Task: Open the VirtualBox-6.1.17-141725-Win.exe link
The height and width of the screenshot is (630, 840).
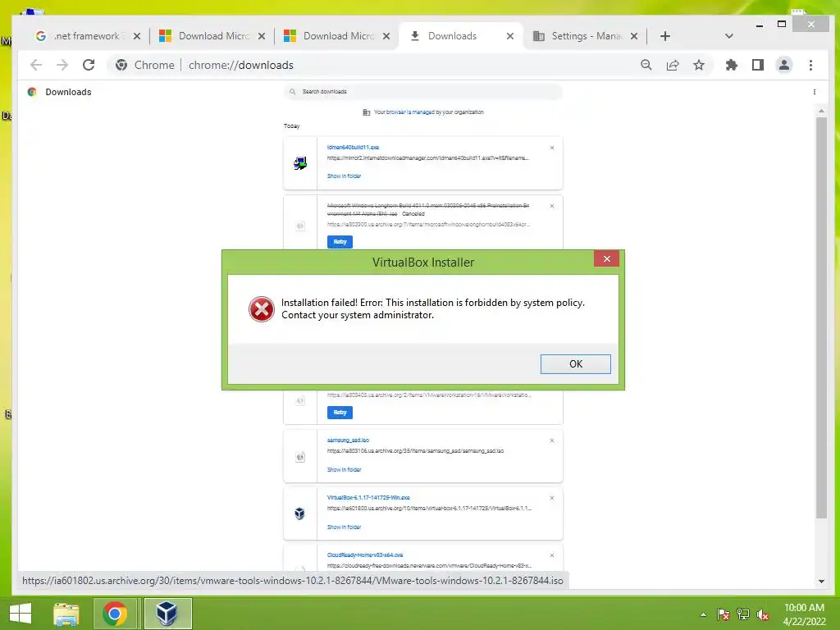Action: [x=368, y=498]
